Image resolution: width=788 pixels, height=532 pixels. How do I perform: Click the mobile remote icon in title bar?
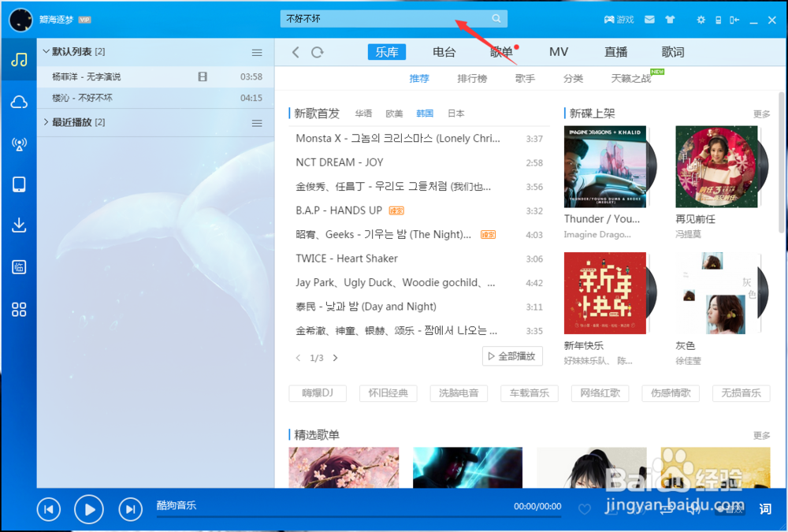718,20
